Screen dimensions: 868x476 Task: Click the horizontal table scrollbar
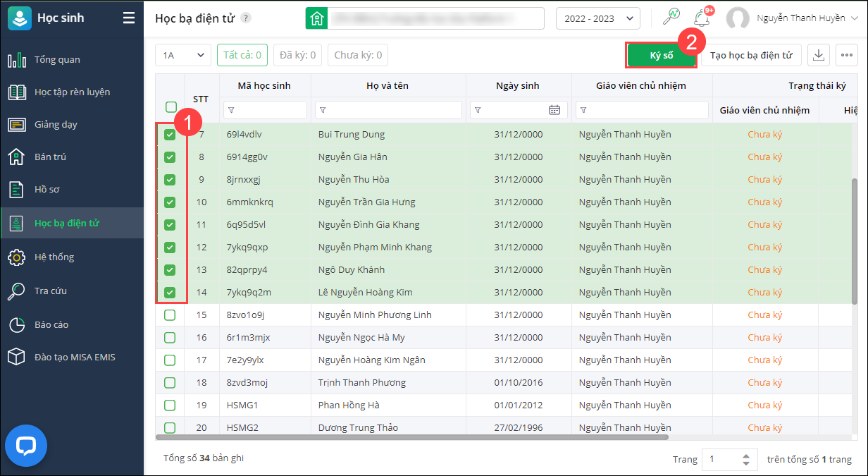coord(411,437)
